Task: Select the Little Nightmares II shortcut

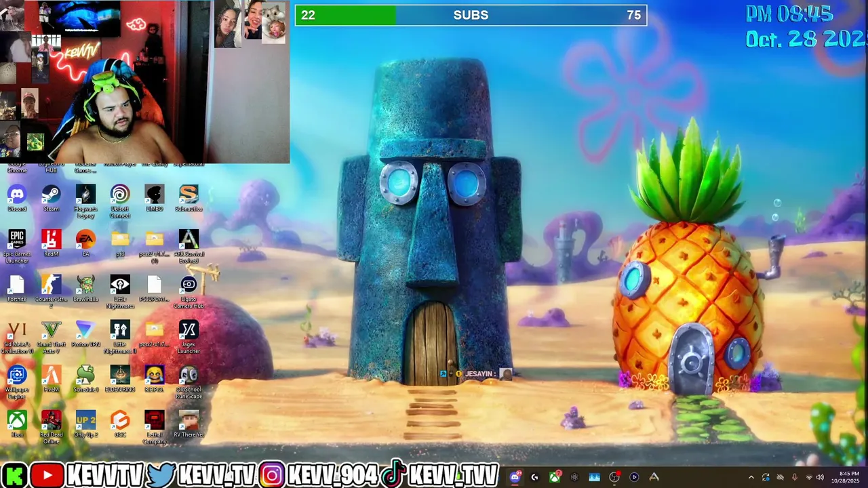Action: [120, 338]
